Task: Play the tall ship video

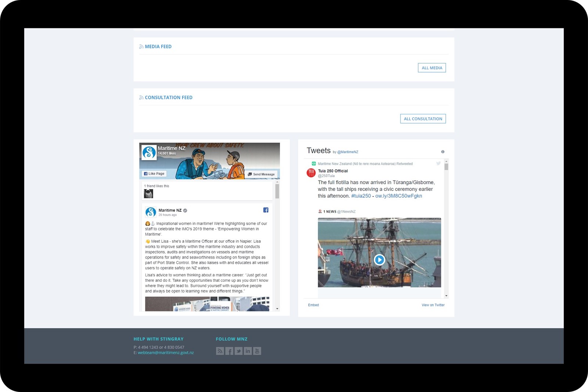Action: (379, 260)
